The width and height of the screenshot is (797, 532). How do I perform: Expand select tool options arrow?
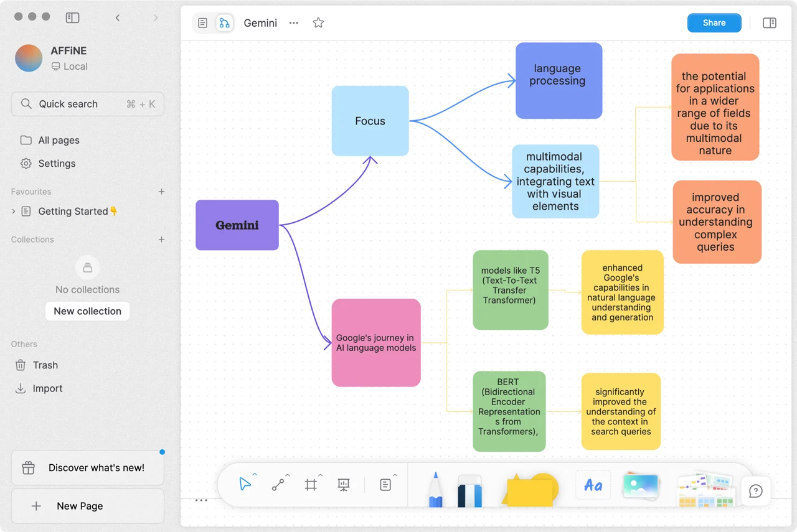pyautogui.click(x=255, y=475)
